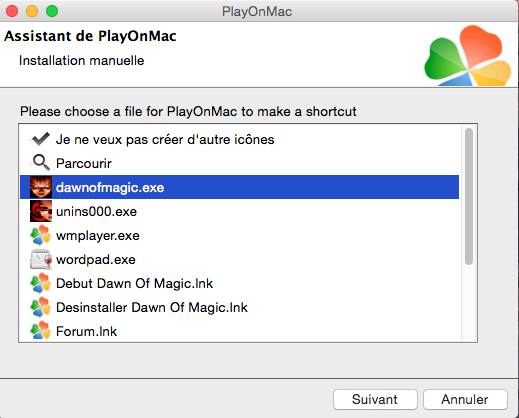Click the green zoom window button

pyautogui.click(x=52, y=11)
